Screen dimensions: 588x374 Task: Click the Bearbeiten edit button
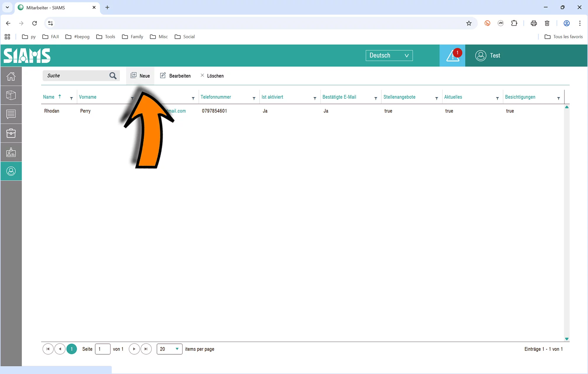tap(176, 76)
